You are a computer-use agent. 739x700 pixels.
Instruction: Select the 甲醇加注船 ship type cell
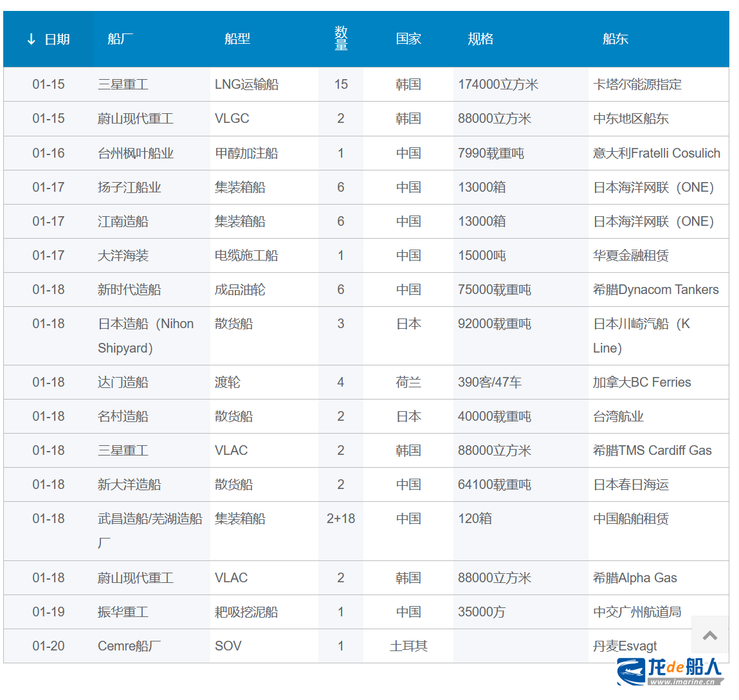pyautogui.click(x=246, y=153)
